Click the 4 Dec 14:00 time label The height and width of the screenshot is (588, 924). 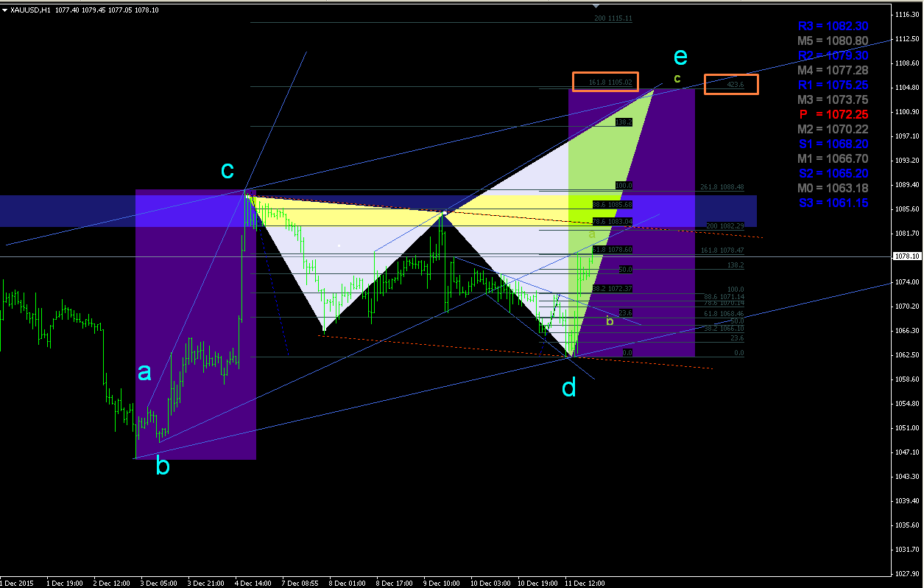tap(254, 583)
